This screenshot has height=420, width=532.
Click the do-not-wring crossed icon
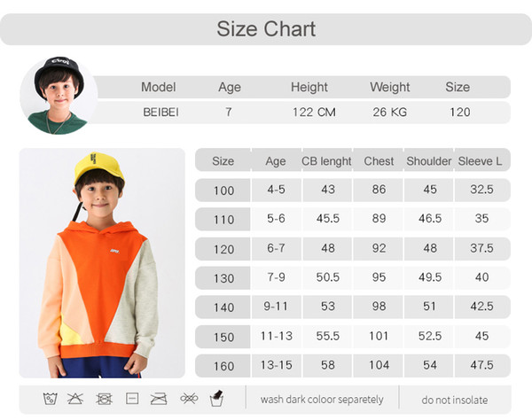[x=189, y=398]
